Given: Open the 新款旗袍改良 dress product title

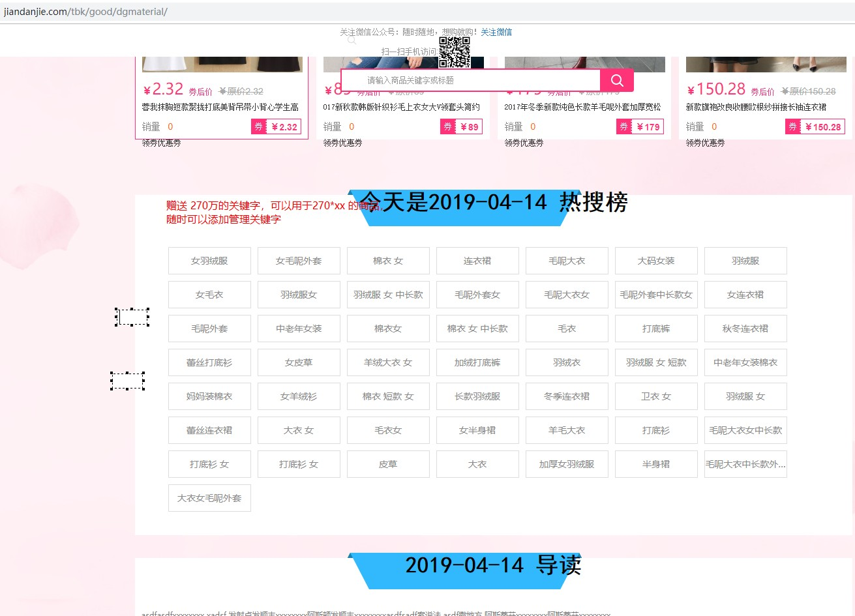Looking at the screenshot, I should click(756, 107).
